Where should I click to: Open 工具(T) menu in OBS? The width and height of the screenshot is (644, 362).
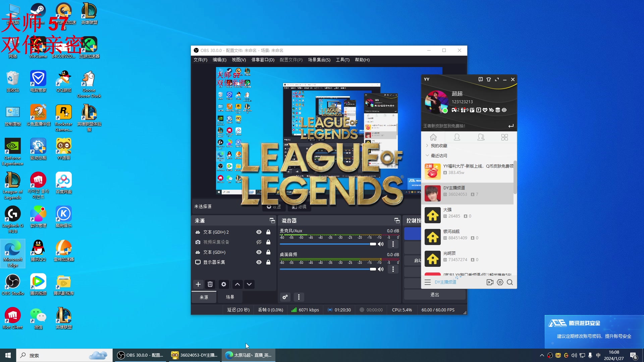pos(342,60)
